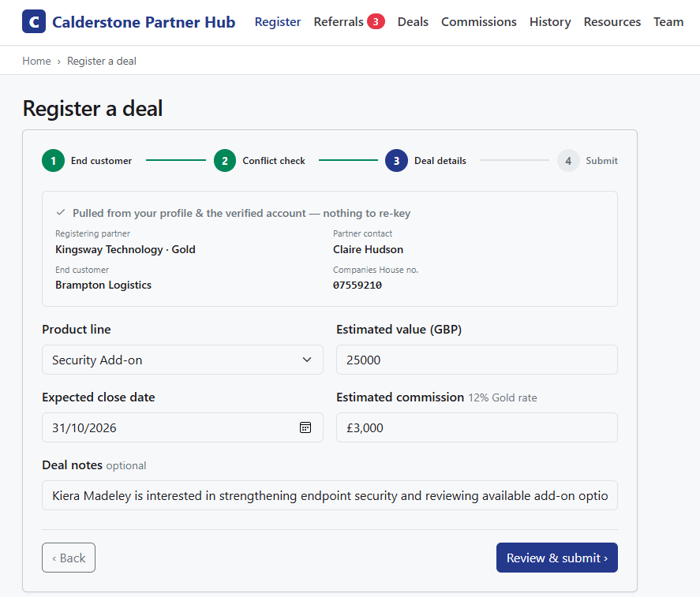Click Review & submit button
The height and width of the screenshot is (597, 700).
556,558
